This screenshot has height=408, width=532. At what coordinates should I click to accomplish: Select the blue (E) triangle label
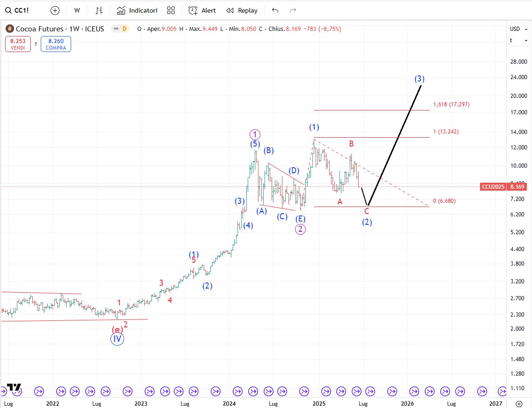[x=300, y=219]
